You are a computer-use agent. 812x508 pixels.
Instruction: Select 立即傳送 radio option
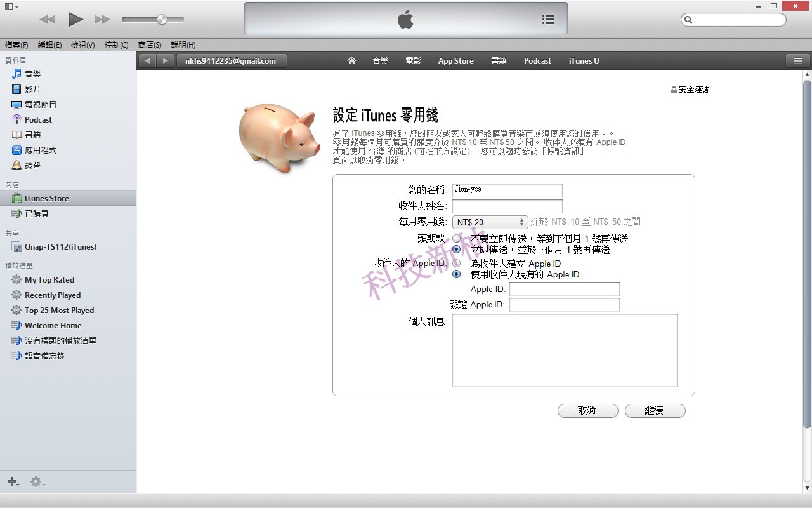coord(457,250)
